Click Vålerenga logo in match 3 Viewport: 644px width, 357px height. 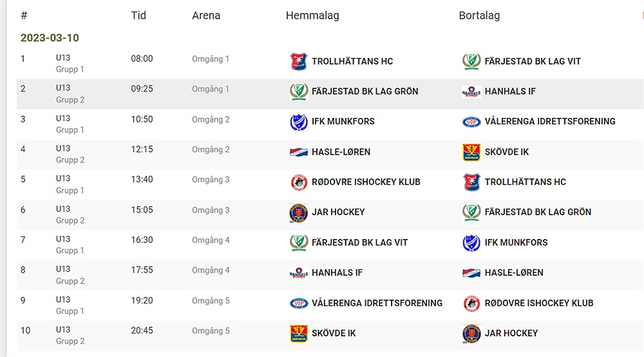click(x=471, y=122)
